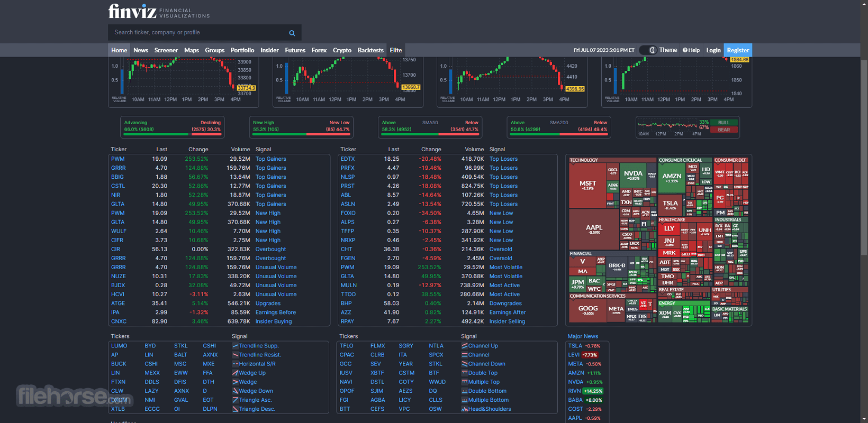Image resolution: width=868 pixels, height=423 pixels.
Task: Click the Ticker column header in left table
Action: (119, 150)
